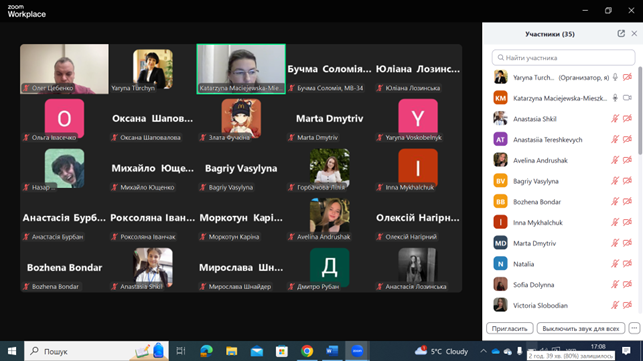The image size is (643, 361).
Task: Click the Zoom Workplace logo
Action: click(x=27, y=11)
